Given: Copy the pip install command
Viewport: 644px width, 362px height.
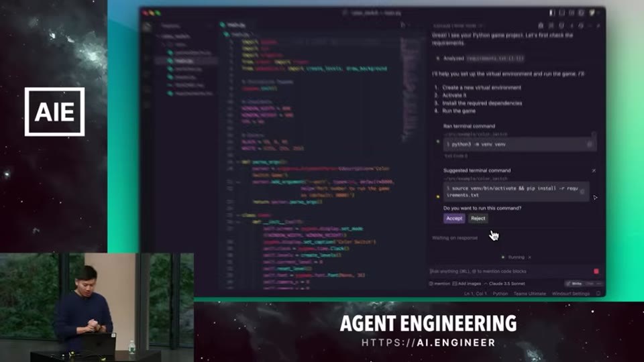Looking at the screenshot, I should pos(582,192).
